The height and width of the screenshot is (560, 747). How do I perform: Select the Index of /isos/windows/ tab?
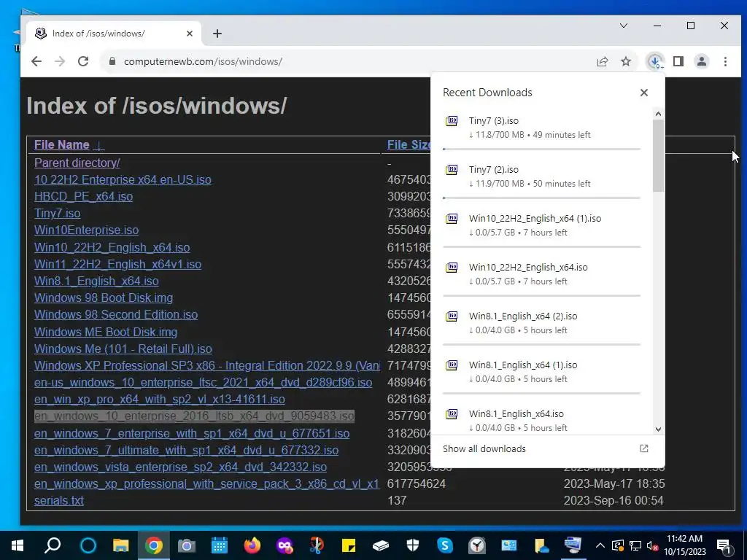[115, 34]
